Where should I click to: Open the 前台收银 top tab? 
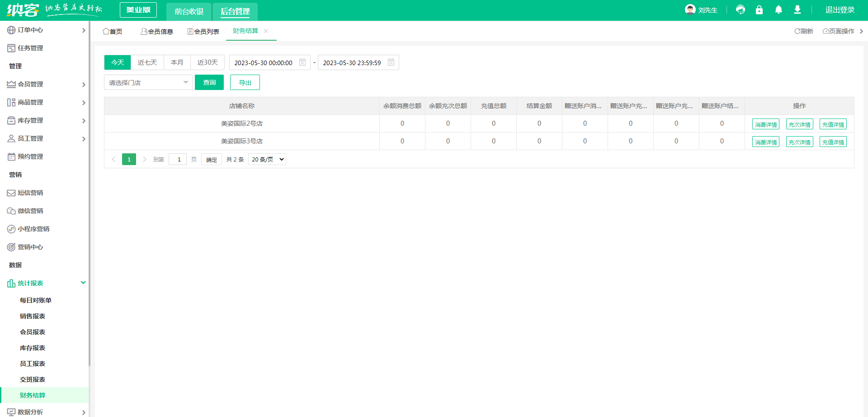click(189, 11)
